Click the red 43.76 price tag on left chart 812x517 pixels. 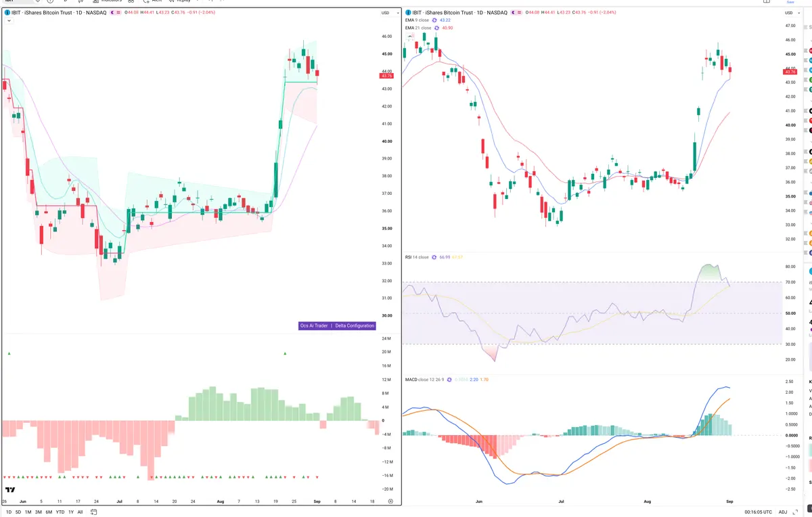(386, 76)
